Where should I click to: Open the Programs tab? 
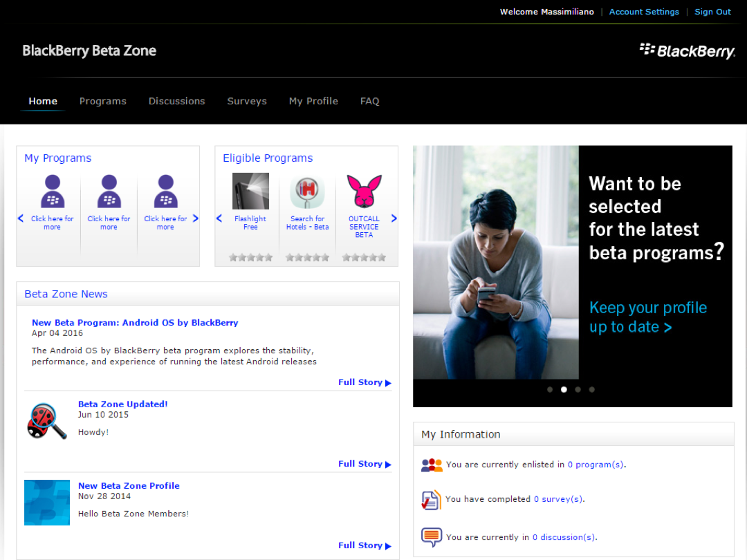(103, 101)
